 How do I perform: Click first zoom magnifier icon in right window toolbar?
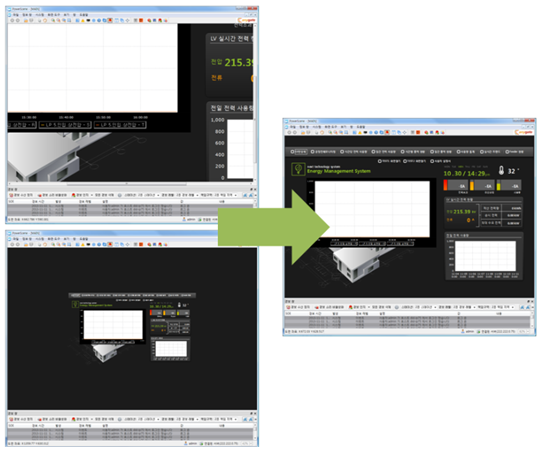pyautogui.click(x=330, y=133)
